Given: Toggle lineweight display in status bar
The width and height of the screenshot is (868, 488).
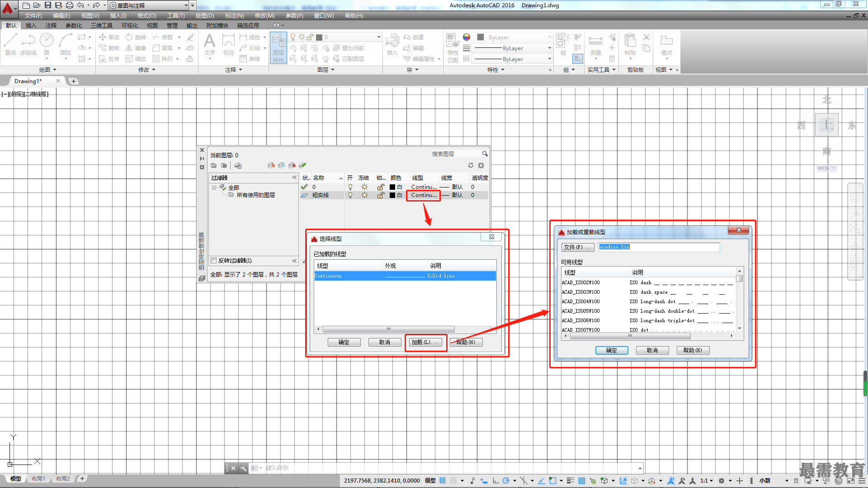Looking at the screenshot, I should tap(571, 480).
